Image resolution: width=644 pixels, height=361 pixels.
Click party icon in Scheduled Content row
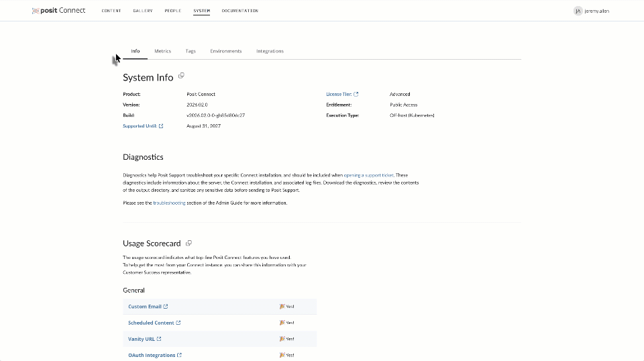pos(282,323)
